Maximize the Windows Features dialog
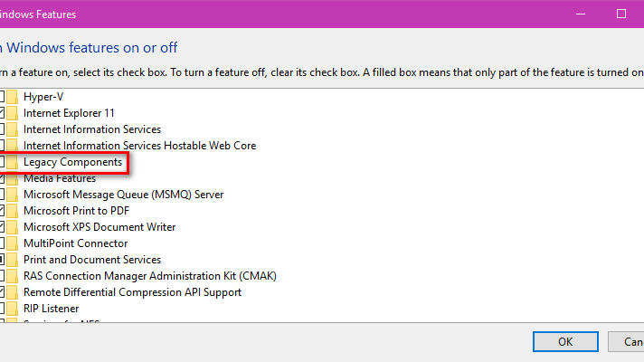644x362 pixels. point(621,14)
